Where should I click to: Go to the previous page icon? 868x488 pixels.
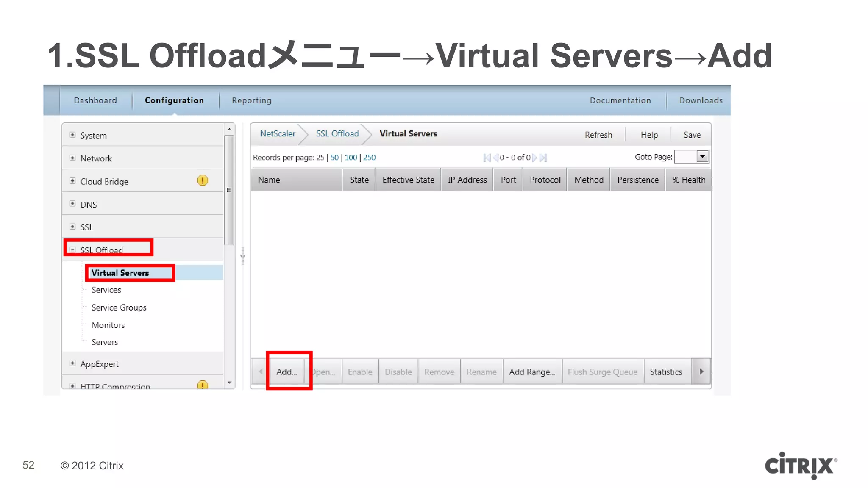coord(495,158)
